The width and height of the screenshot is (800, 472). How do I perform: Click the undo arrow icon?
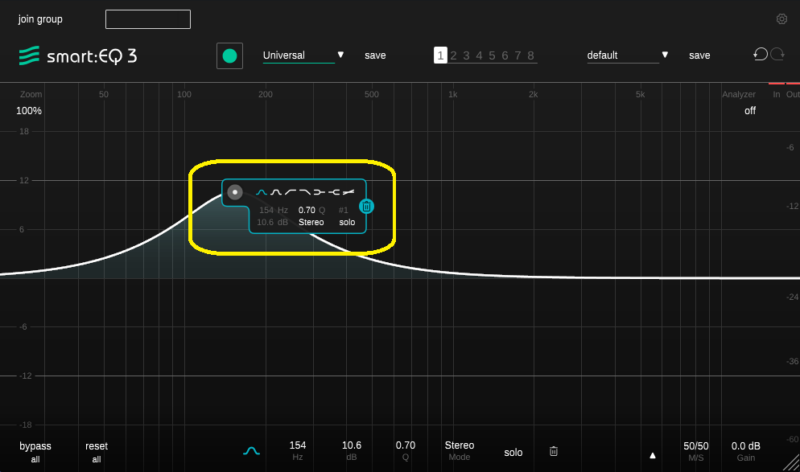760,55
